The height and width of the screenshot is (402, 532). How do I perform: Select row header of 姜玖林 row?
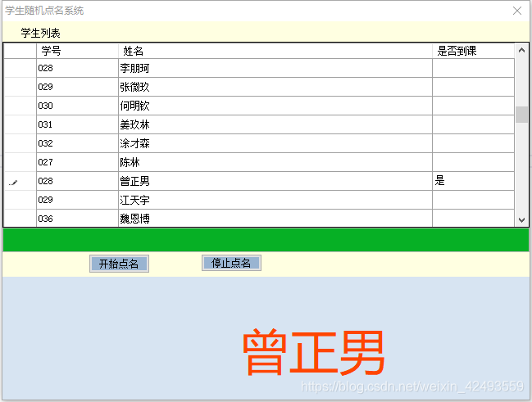tap(20, 124)
